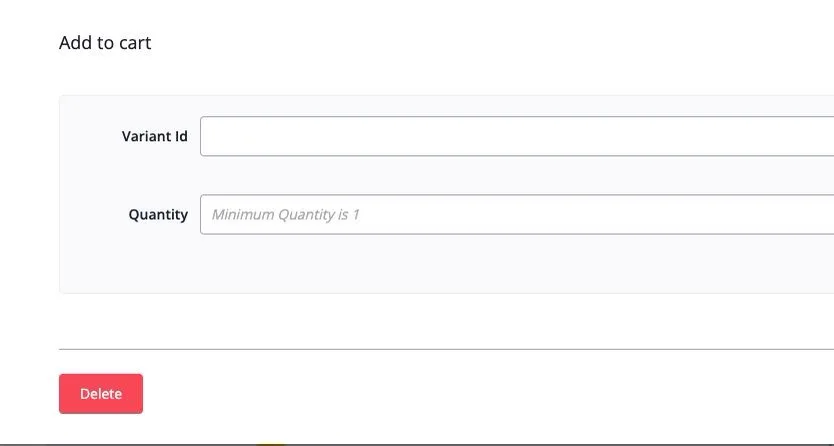Place cursor in empty Variant Id box
The image size is (834, 446).
[x=516, y=136]
